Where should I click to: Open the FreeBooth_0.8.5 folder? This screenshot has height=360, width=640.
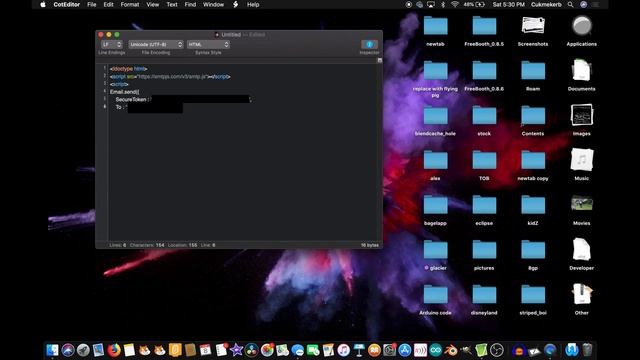(484, 26)
